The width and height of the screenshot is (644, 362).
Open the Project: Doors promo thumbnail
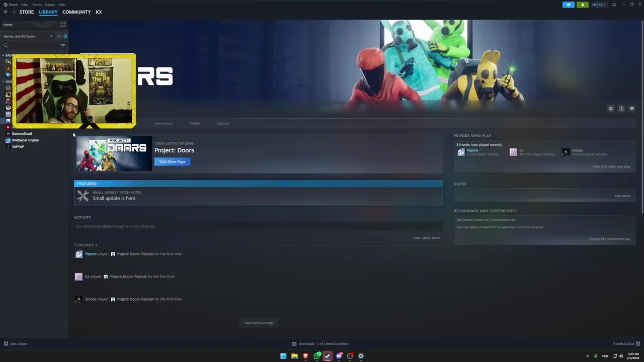(x=114, y=153)
